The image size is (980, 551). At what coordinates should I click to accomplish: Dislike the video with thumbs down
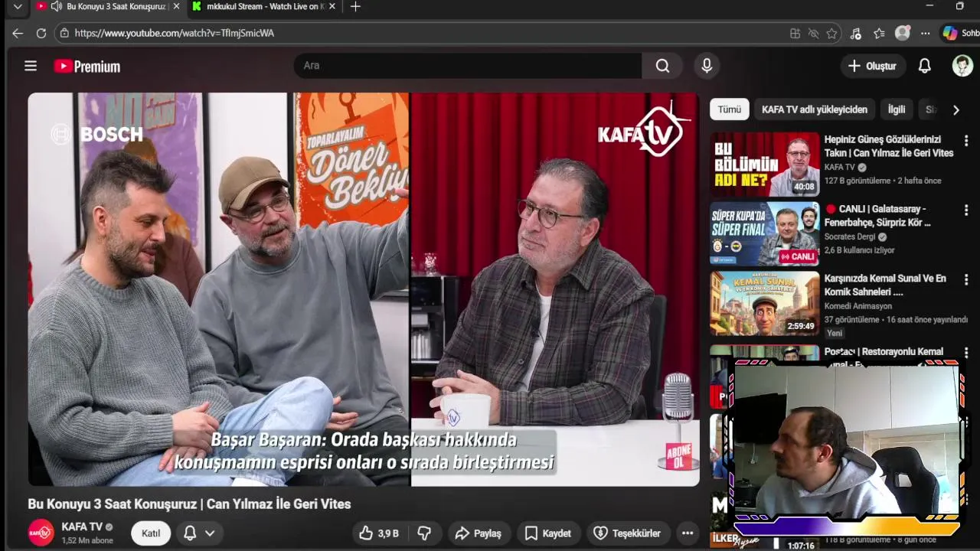tap(423, 533)
